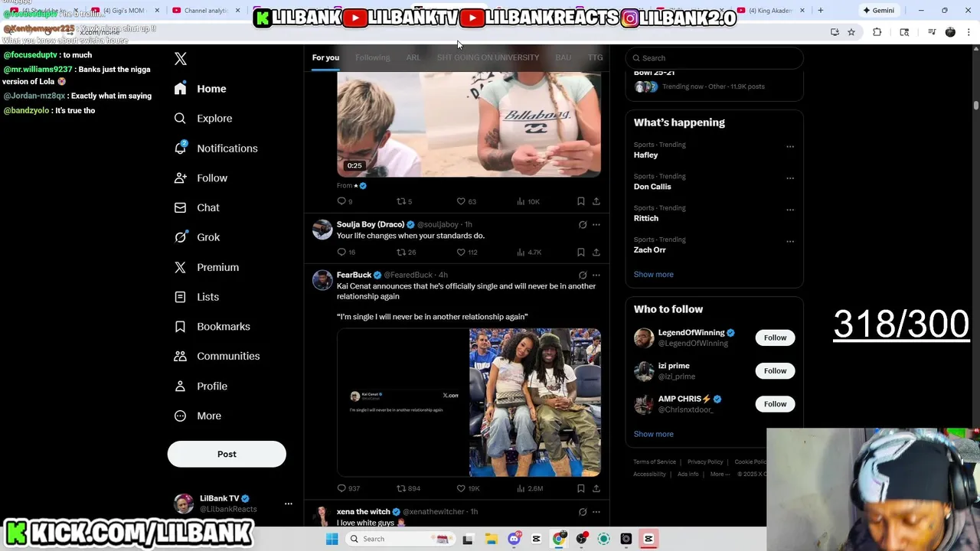Open Kai Cenat courtside photo
The width and height of the screenshot is (980, 551).
click(535, 403)
